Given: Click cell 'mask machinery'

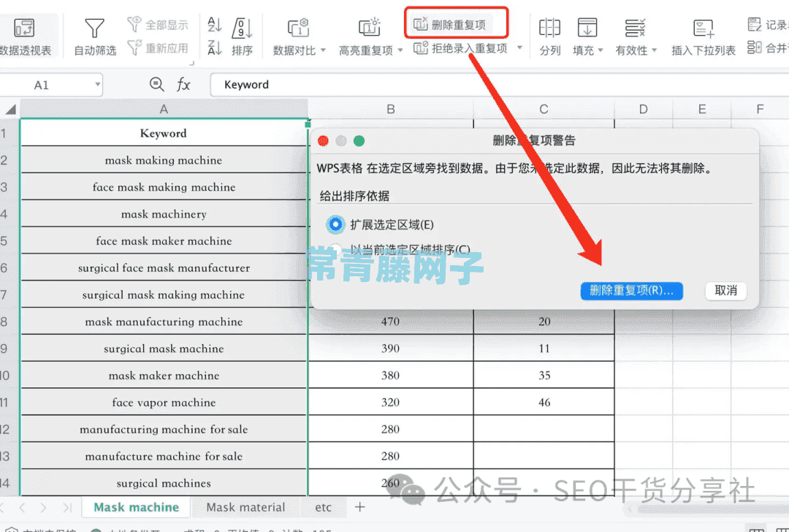Looking at the screenshot, I should 164,214.
